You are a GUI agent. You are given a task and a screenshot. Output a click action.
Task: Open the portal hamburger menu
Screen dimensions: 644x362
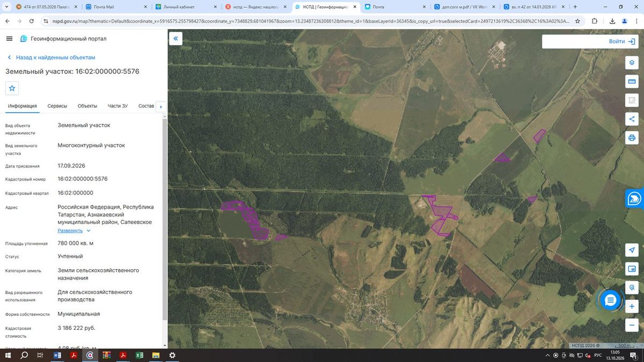click(x=9, y=39)
